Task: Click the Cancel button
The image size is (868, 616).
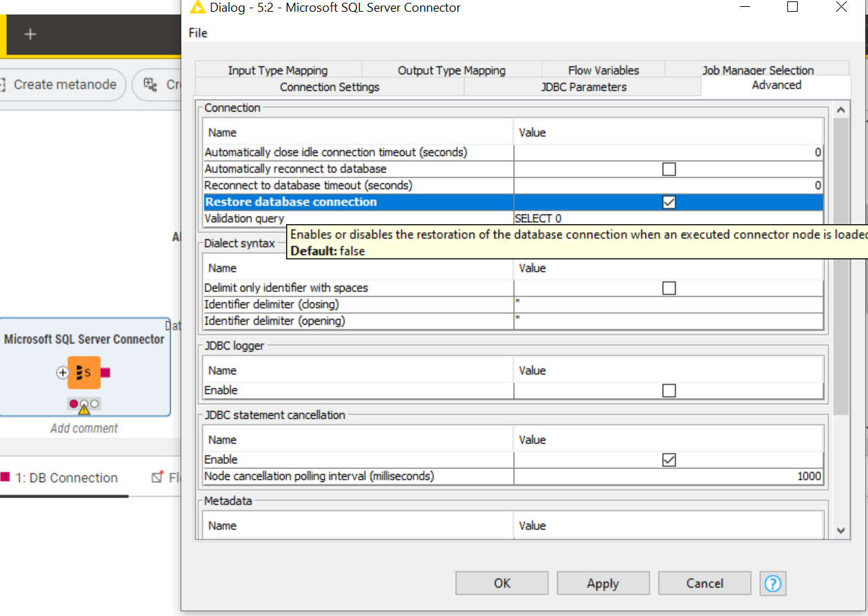Action: coord(705,584)
